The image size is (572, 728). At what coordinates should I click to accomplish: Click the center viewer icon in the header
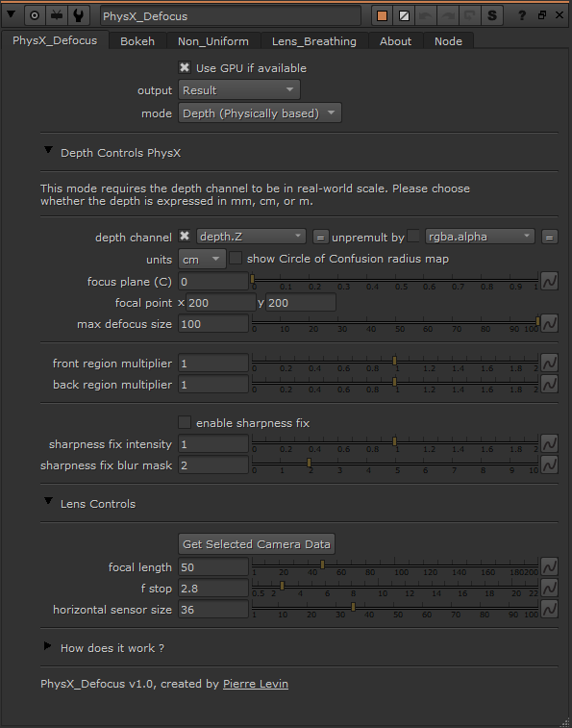[x=57, y=15]
